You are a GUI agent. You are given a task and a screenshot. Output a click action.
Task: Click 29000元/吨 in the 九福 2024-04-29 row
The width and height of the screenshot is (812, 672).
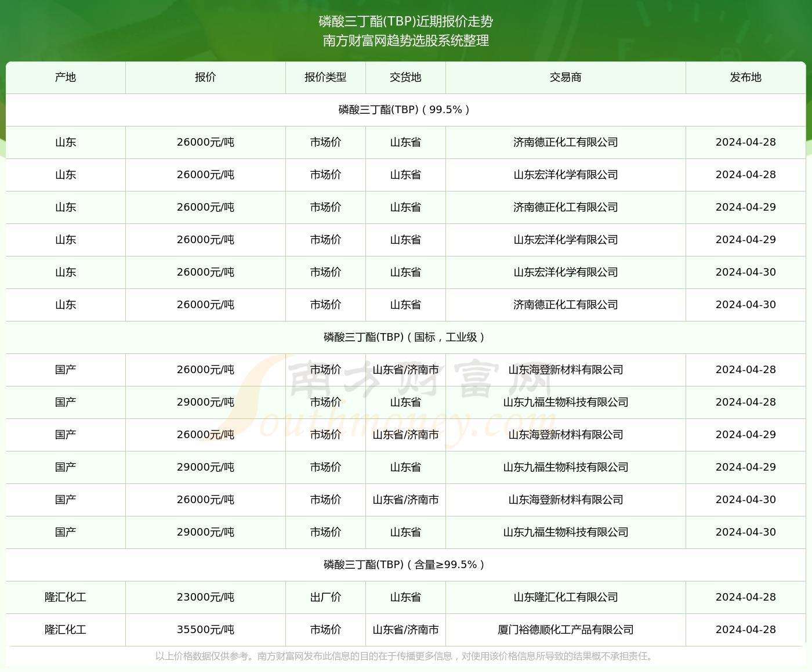pos(205,467)
